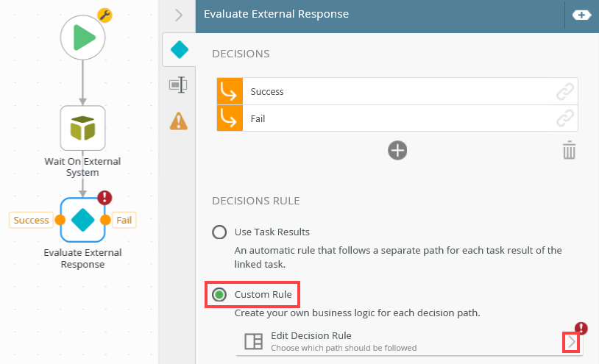Click the red error badge on decision node

pos(104,197)
